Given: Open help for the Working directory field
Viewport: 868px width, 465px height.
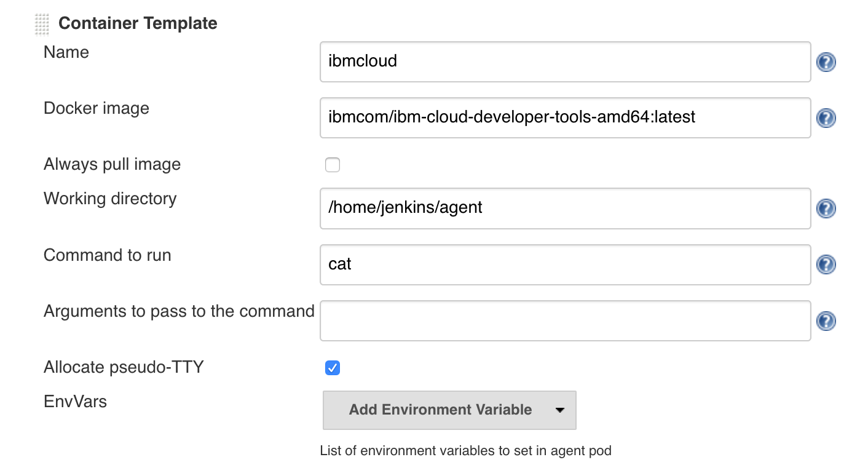Looking at the screenshot, I should point(826,209).
